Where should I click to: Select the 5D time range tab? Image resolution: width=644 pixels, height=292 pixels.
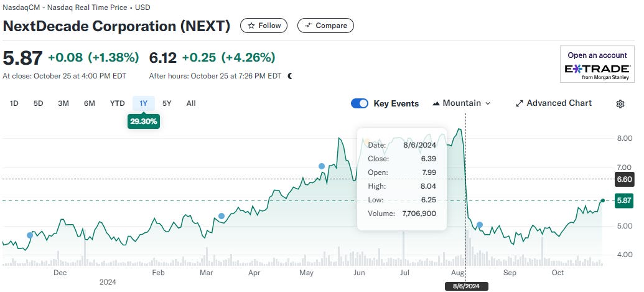coord(38,103)
